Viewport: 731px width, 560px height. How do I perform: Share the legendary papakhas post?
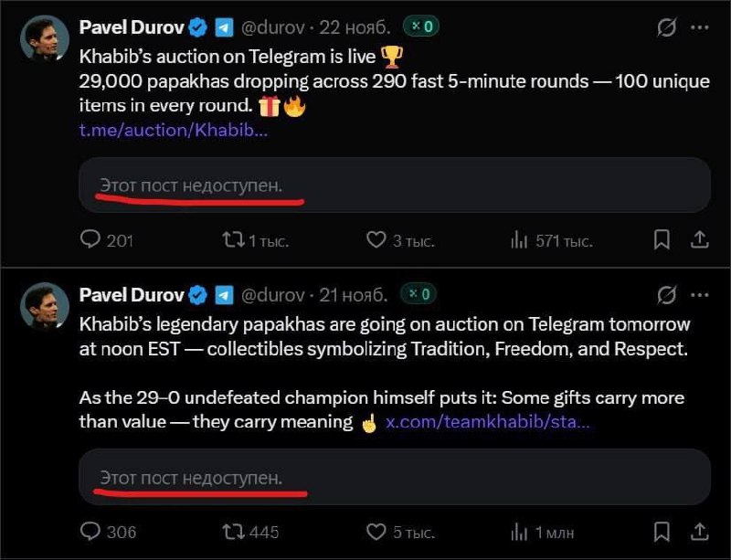700,531
